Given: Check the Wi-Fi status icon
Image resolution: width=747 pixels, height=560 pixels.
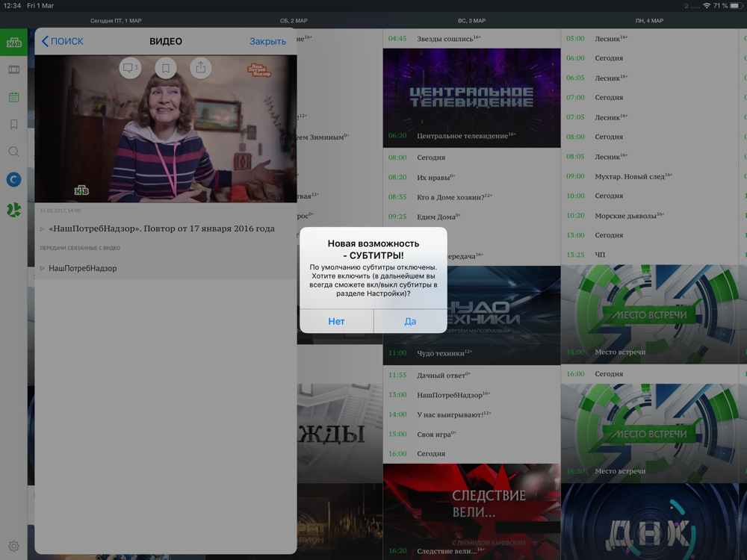Looking at the screenshot, I should [x=707, y=6].
